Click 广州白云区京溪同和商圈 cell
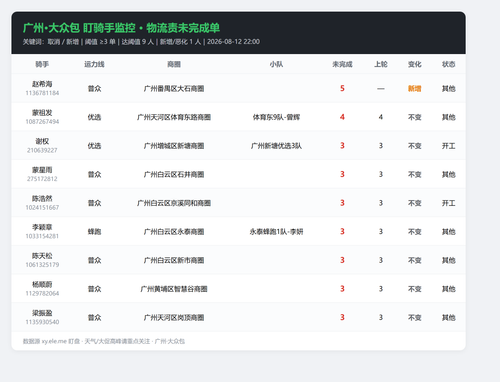The width and height of the screenshot is (500, 382). (174, 203)
